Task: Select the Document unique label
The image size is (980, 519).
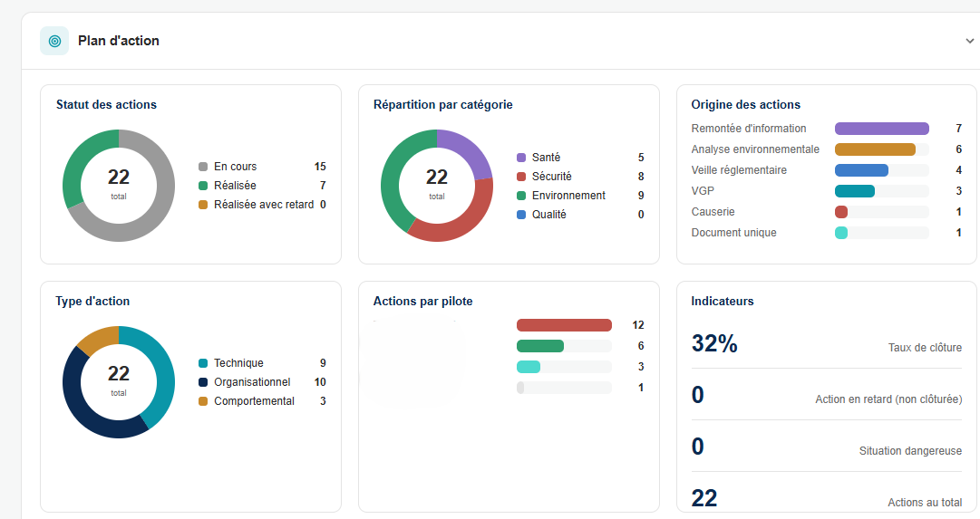Action: 733,233
